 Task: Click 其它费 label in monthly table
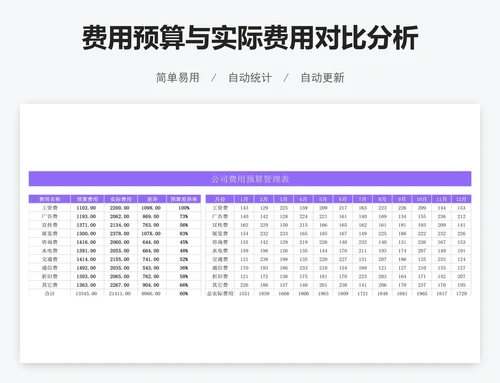pyautogui.click(x=220, y=285)
